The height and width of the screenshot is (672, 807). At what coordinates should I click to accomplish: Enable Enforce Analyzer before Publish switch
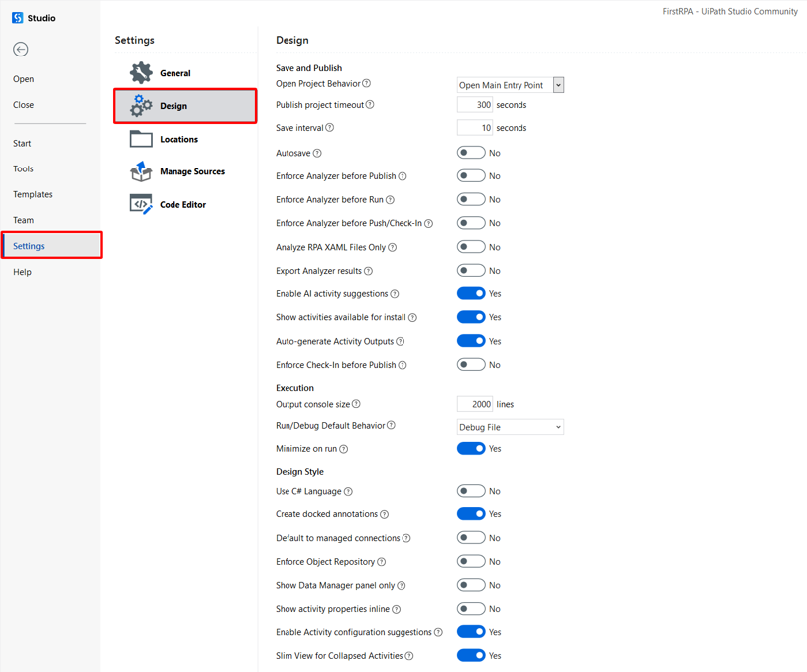coord(471,176)
